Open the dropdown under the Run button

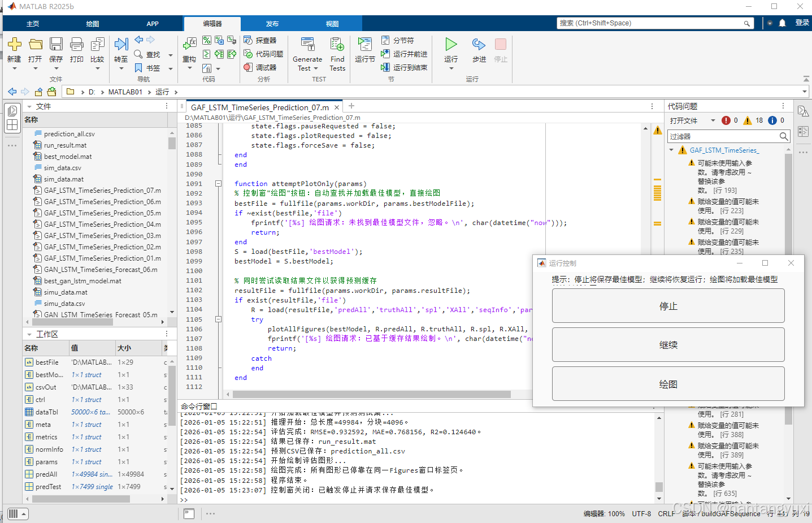coord(451,68)
